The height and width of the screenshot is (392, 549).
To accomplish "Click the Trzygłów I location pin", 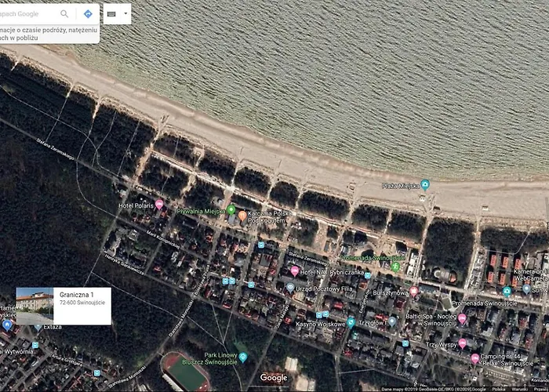I will (392, 321).
